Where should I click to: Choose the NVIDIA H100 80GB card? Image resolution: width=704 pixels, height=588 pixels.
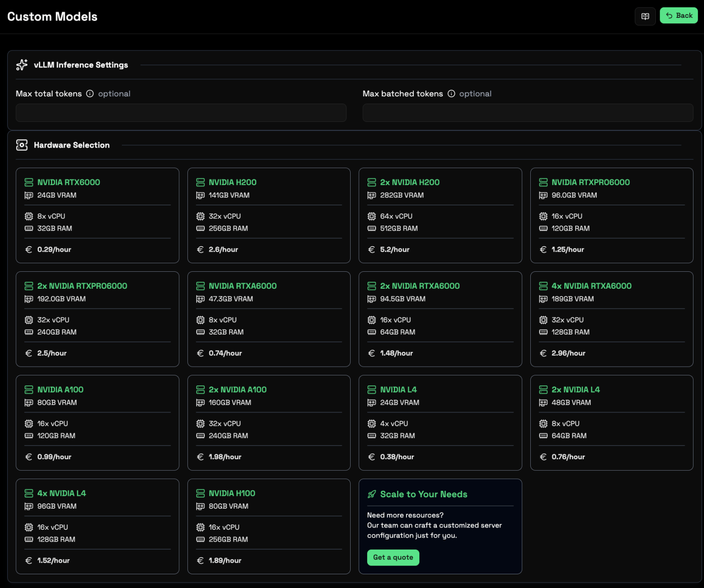pos(269,526)
